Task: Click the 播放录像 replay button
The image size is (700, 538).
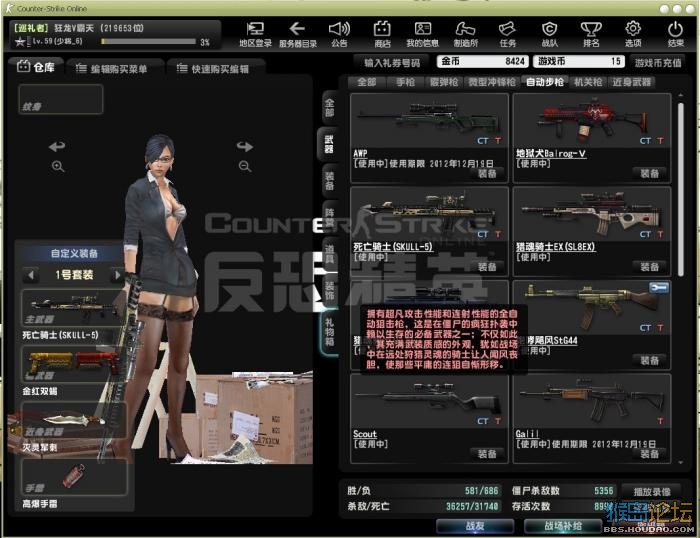Action: pyautogui.click(x=652, y=492)
